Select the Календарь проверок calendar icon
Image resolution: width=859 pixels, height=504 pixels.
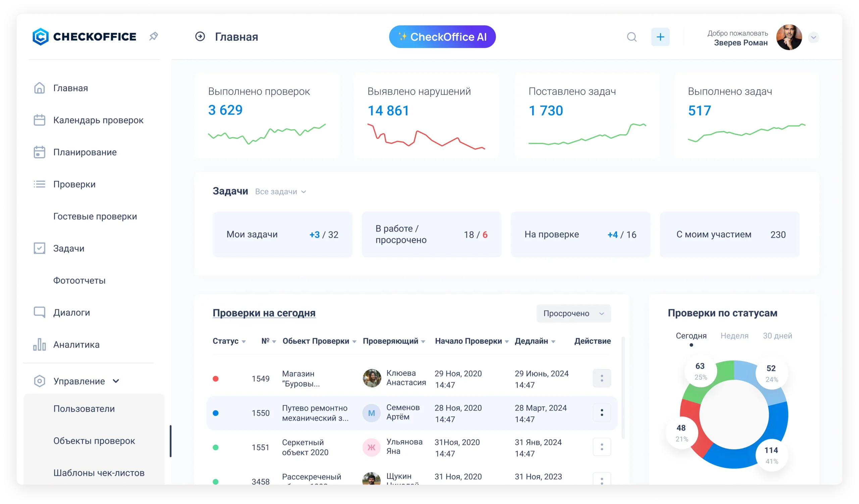click(x=40, y=120)
